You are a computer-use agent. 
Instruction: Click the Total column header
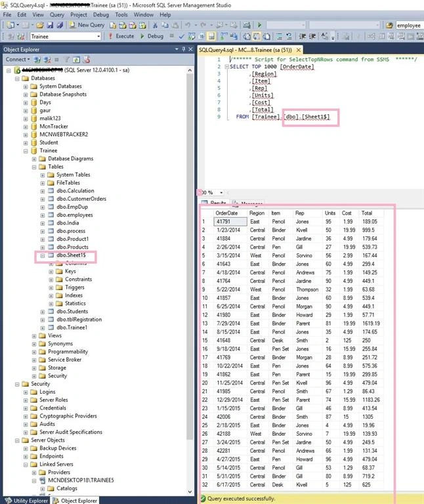coord(371,213)
